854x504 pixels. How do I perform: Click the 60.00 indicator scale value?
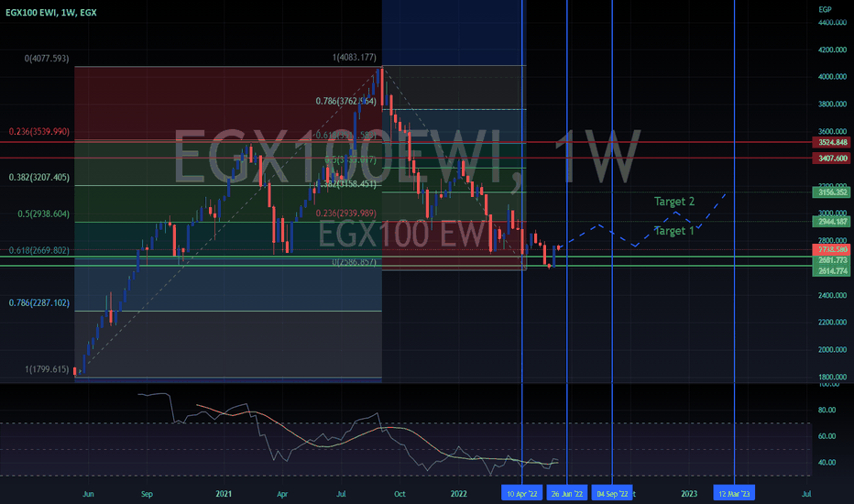tap(827, 436)
